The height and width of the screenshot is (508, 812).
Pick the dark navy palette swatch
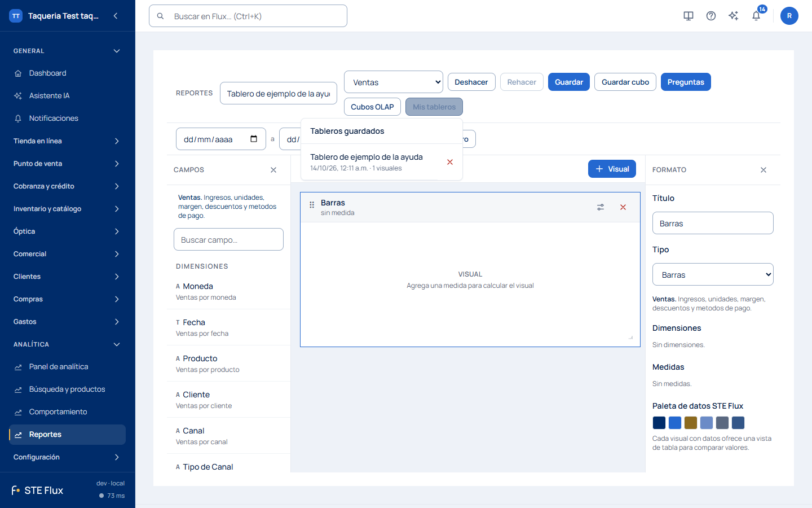(x=659, y=423)
